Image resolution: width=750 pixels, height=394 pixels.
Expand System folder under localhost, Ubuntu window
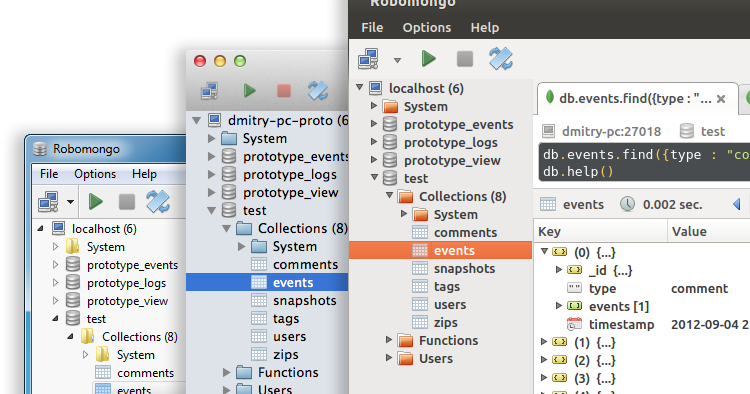tap(374, 106)
